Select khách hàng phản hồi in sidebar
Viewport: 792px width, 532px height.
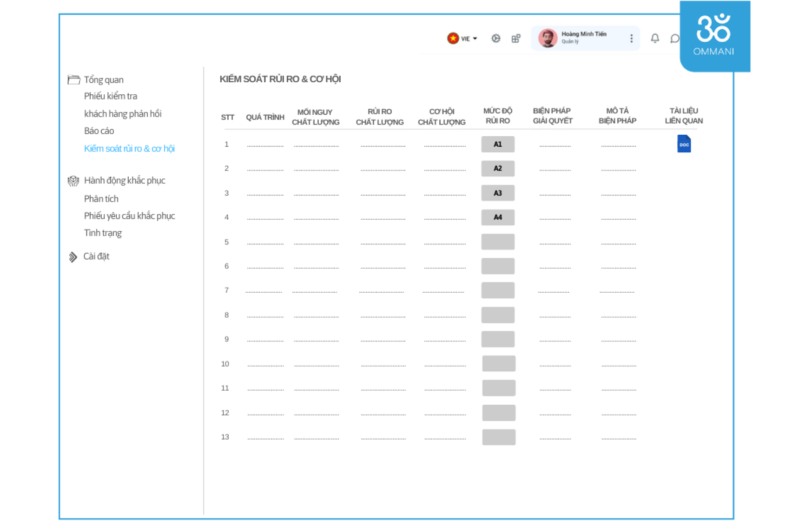coord(123,114)
